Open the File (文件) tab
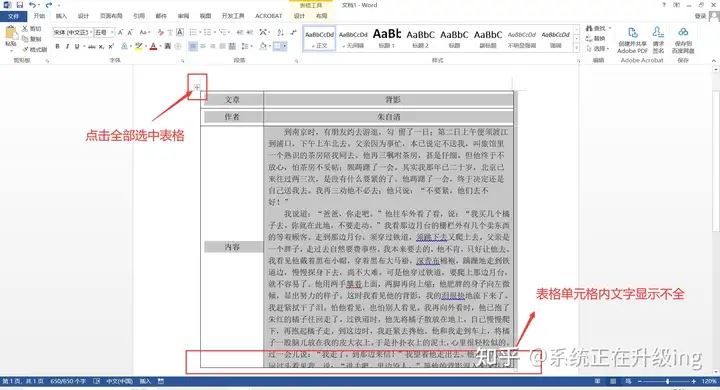 [13, 16]
